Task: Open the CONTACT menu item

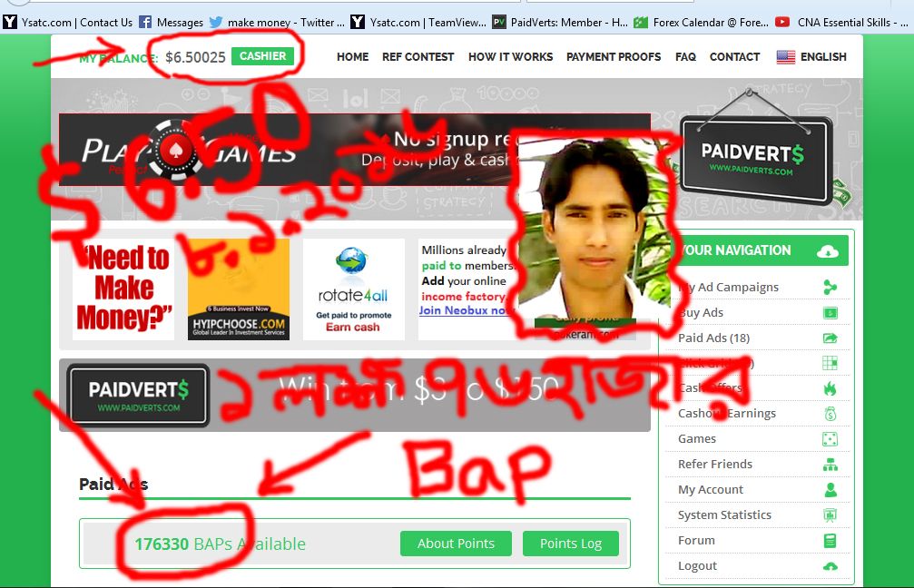Action: pyautogui.click(x=734, y=56)
